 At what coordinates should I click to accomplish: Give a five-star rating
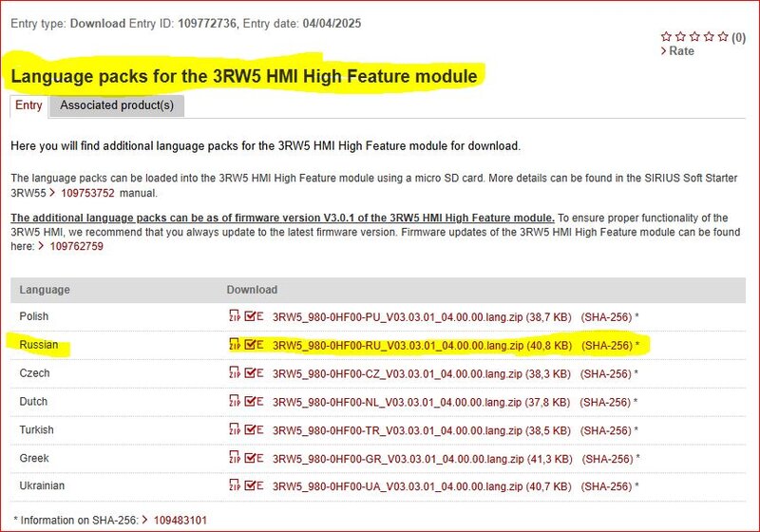click(x=723, y=36)
